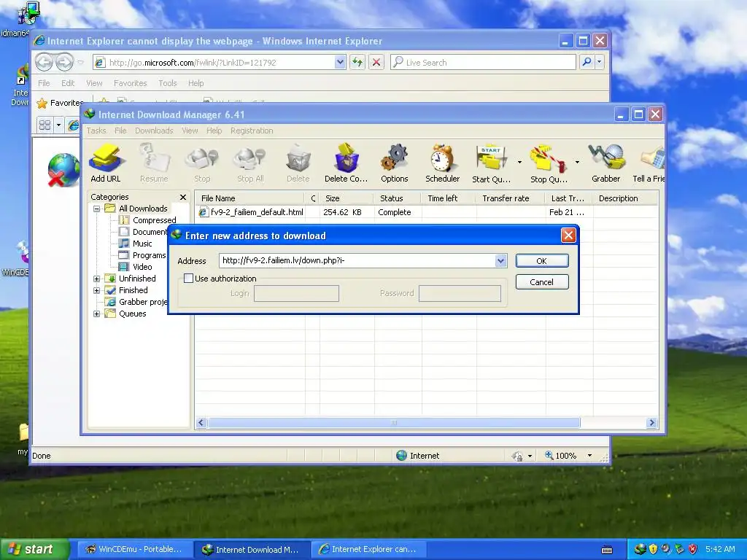Open the Help menu in IDM

(x=214, y=131)
